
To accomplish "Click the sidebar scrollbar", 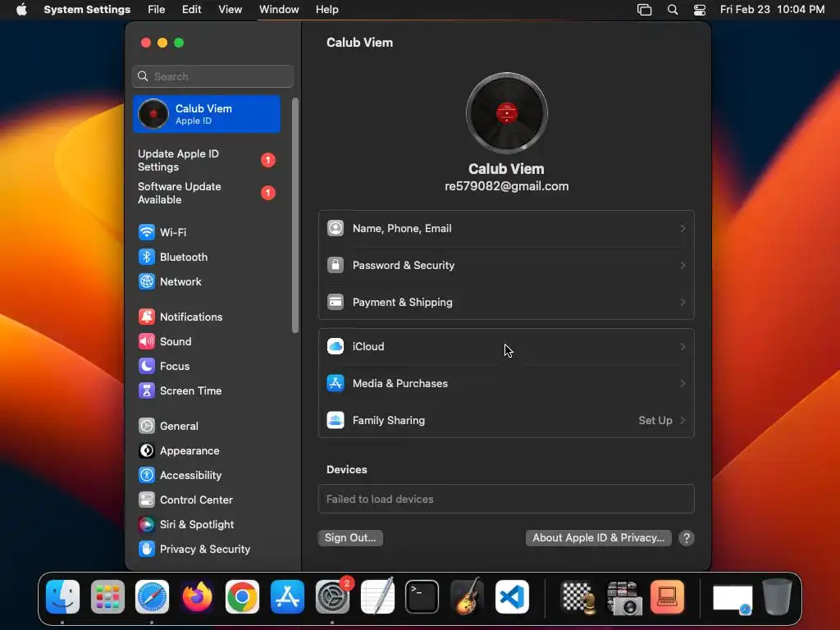I will coord(295,216).
